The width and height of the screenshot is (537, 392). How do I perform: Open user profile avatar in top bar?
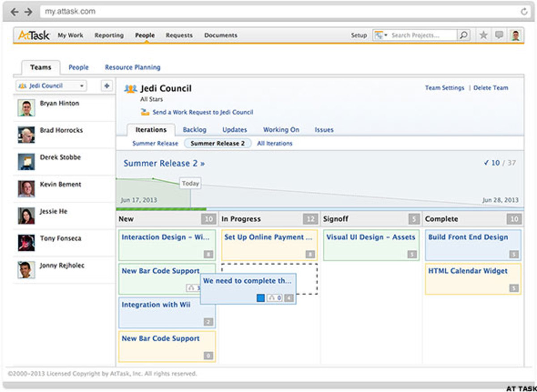click(516, 35)
